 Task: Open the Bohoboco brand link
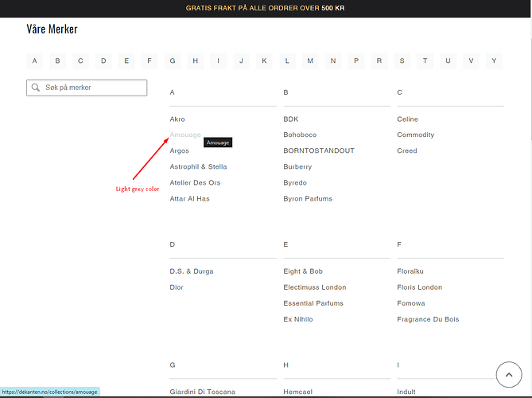pyautogui.click(x=300, y=135)
